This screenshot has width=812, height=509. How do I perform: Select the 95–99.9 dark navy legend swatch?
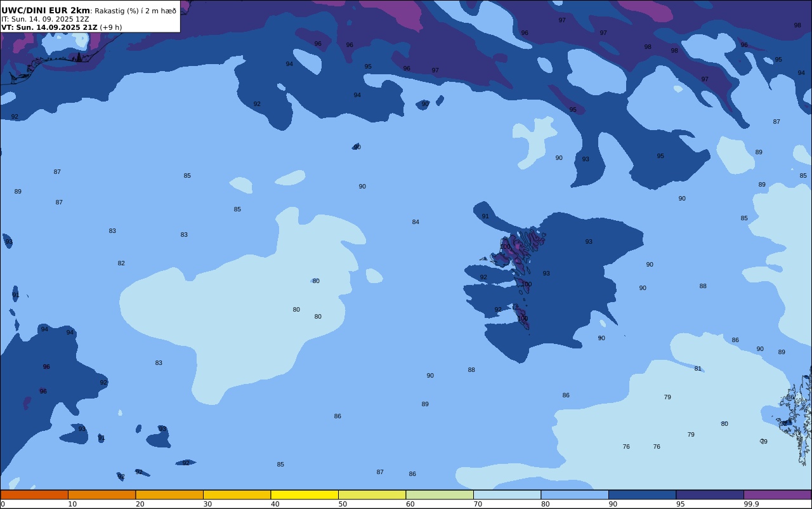(x=710, y=494)
